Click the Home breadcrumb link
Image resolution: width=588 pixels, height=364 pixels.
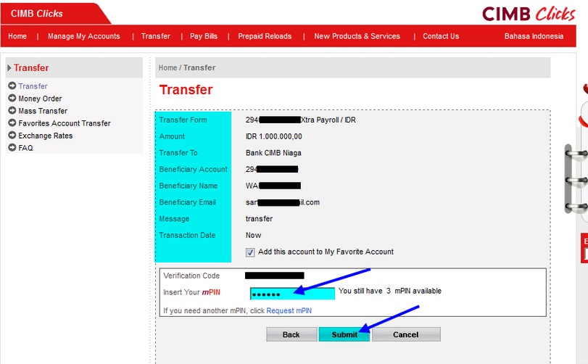tap(167, 68)
